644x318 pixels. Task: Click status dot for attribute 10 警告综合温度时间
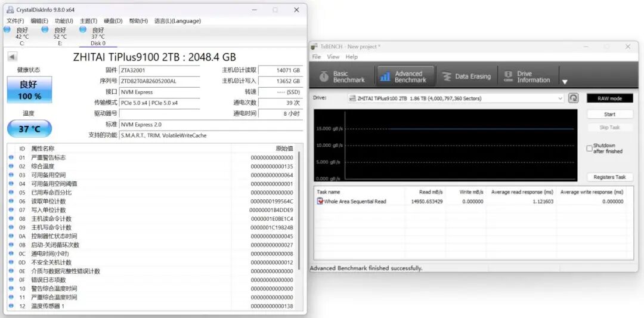[x=11, y=288]
